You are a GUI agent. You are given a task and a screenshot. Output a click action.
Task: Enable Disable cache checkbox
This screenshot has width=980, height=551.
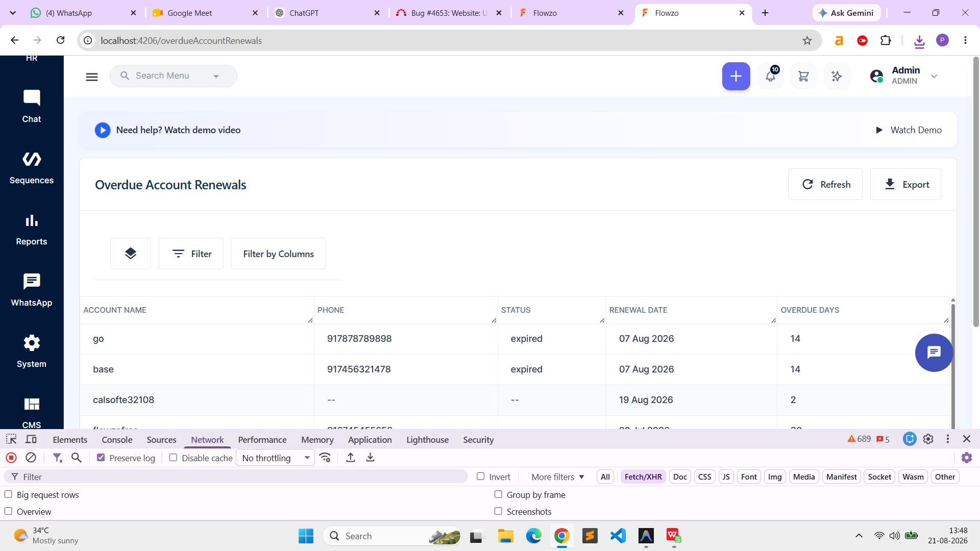[x=173, y=458]
